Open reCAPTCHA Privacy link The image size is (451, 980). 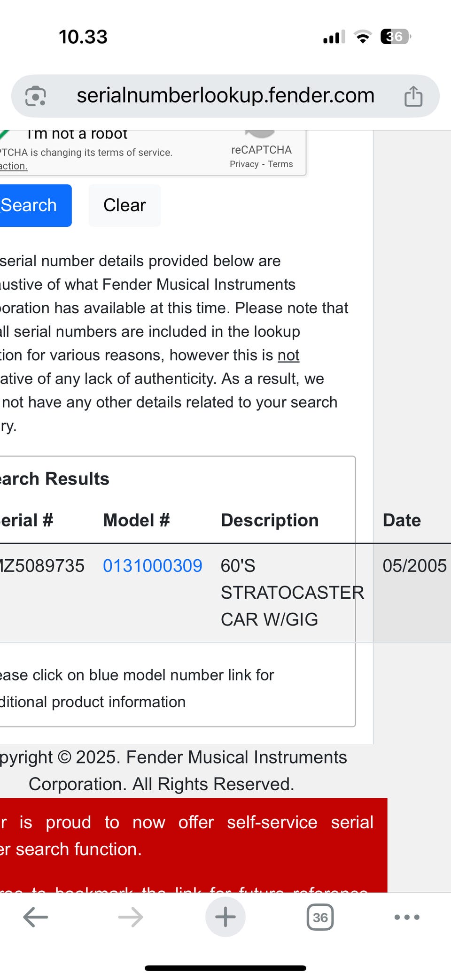244,164
